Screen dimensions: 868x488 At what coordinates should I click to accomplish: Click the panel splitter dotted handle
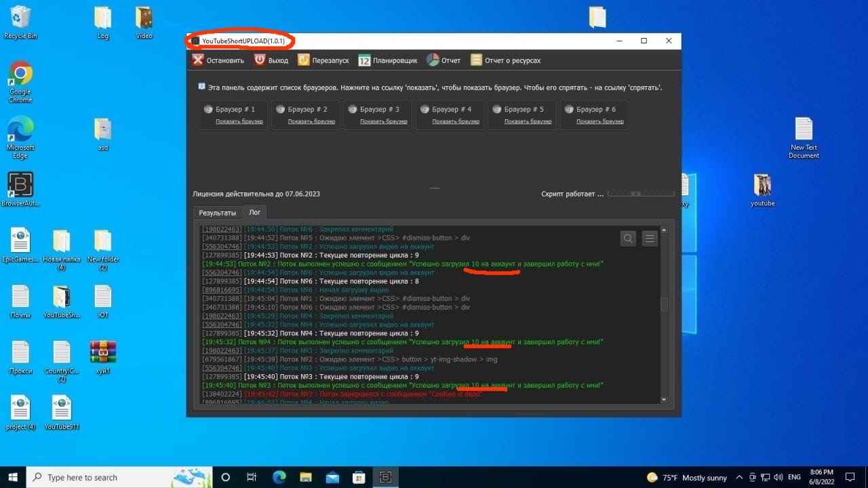point(434,188)
